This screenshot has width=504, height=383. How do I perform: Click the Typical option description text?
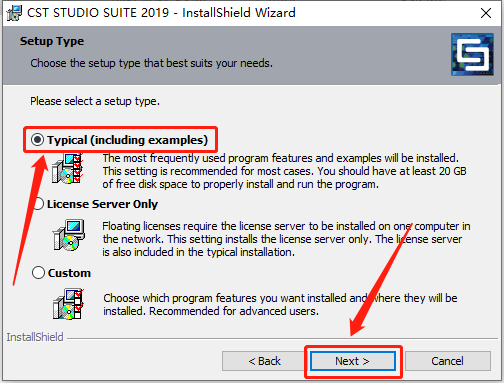pos(284,171)
